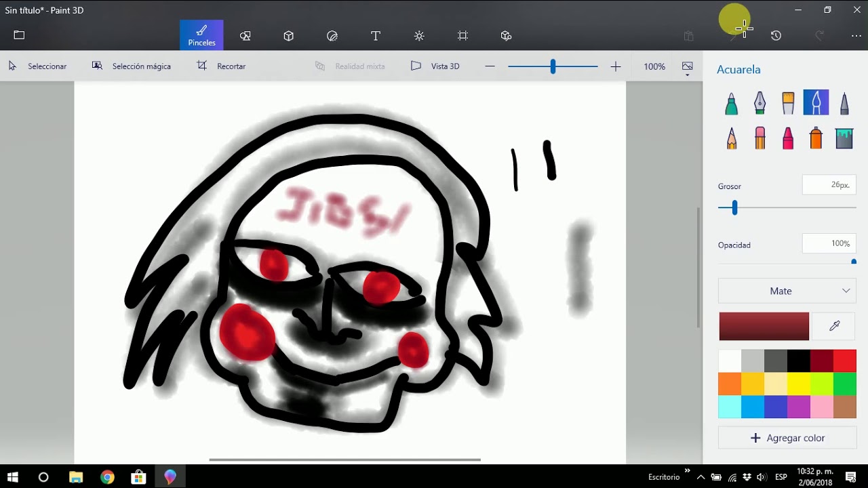Open the Canvas crop tab

462,36
